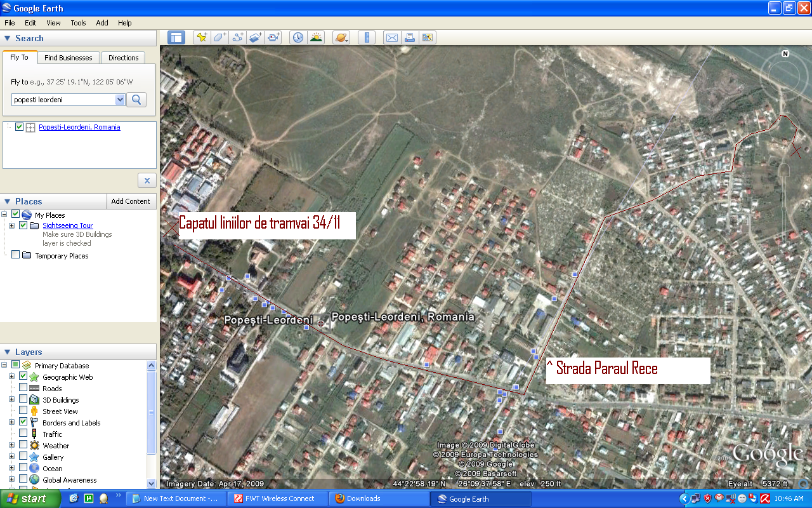Clear search results with the X button
Screen dimensions: 812x508
coord(147,180)
